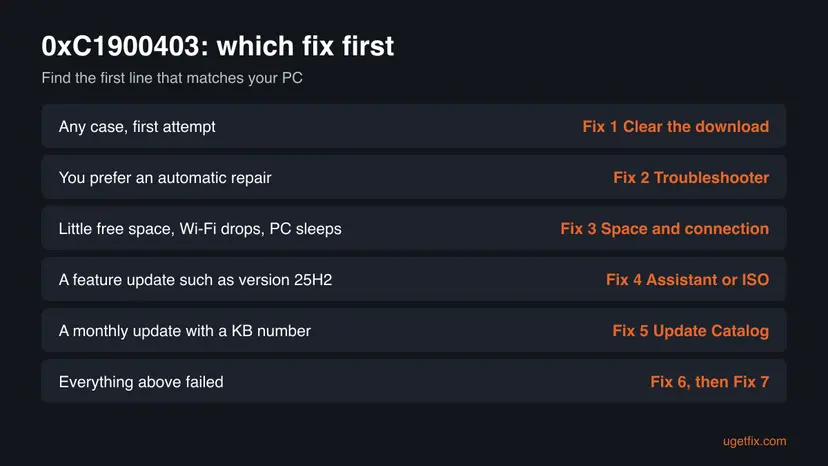Select the "You prefer an automatic repair" row
Image resolution: width=828 pixels, height=466 pixels.
point(413,177)
